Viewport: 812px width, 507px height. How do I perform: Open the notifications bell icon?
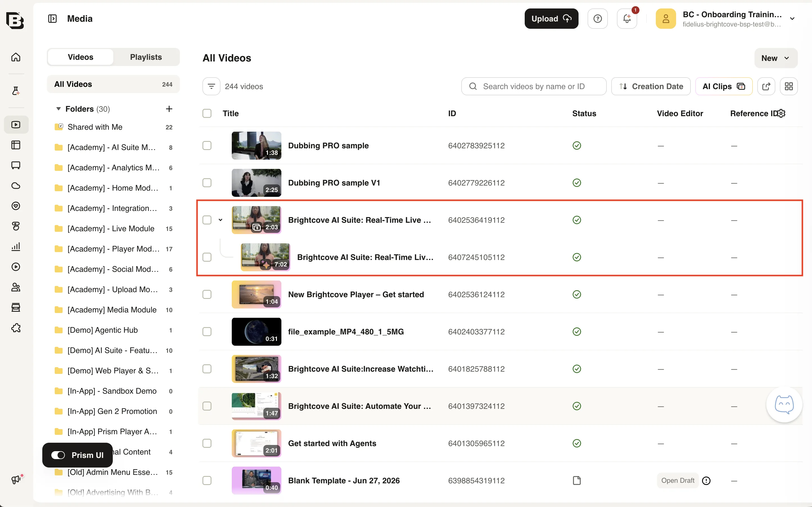pos(626,19)
